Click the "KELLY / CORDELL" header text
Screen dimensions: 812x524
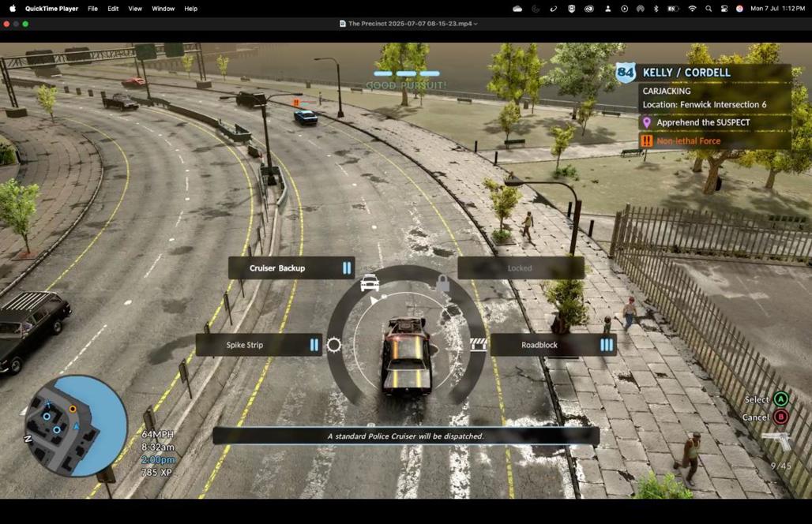[686, 73]
